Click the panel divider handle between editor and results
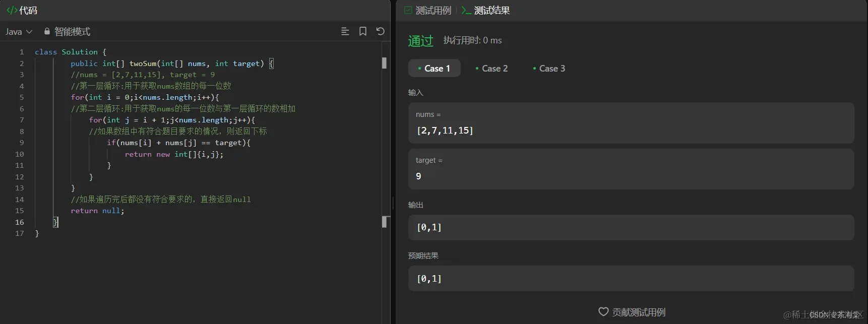This screenshot has height=324, width=868. click(393, 203)
